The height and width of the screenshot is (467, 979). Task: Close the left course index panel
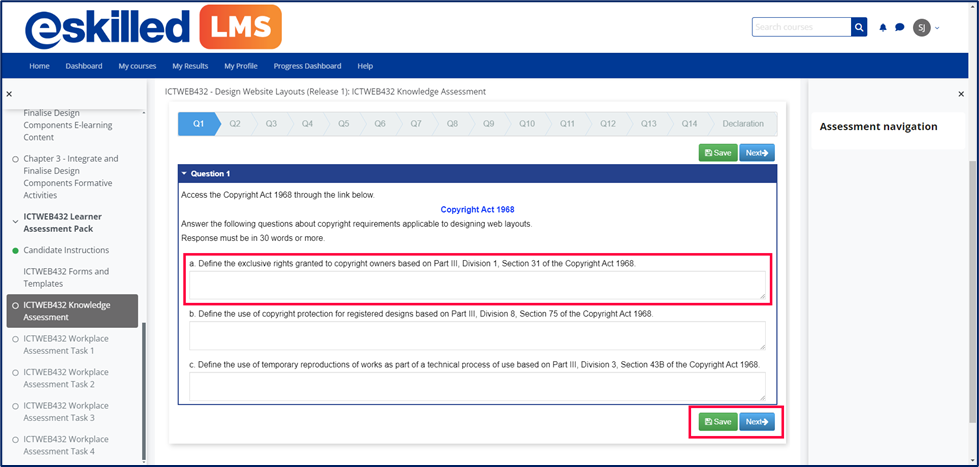(9, 94)
